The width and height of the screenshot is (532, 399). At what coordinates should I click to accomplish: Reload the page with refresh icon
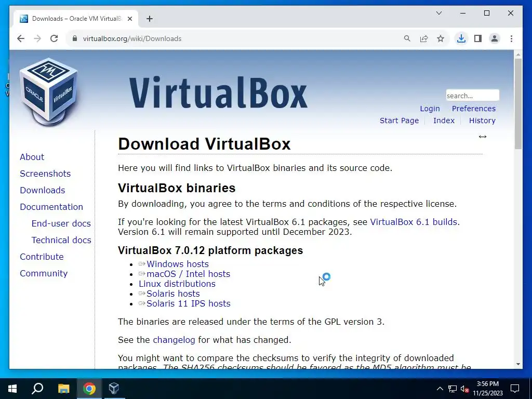click(x=54, y=38)
